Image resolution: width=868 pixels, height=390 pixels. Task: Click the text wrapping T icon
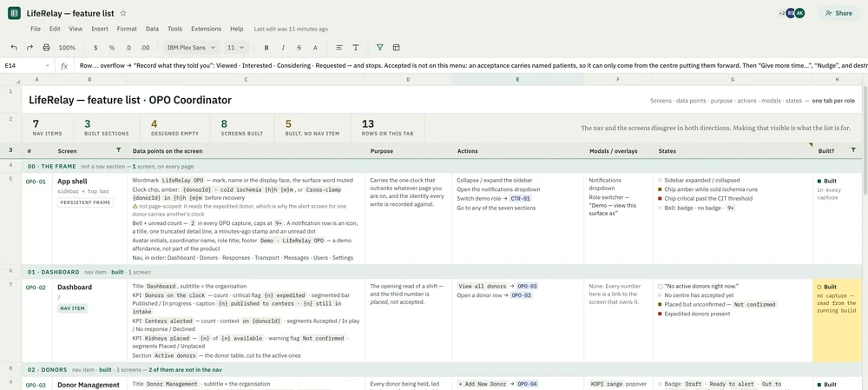pos(356,48)
